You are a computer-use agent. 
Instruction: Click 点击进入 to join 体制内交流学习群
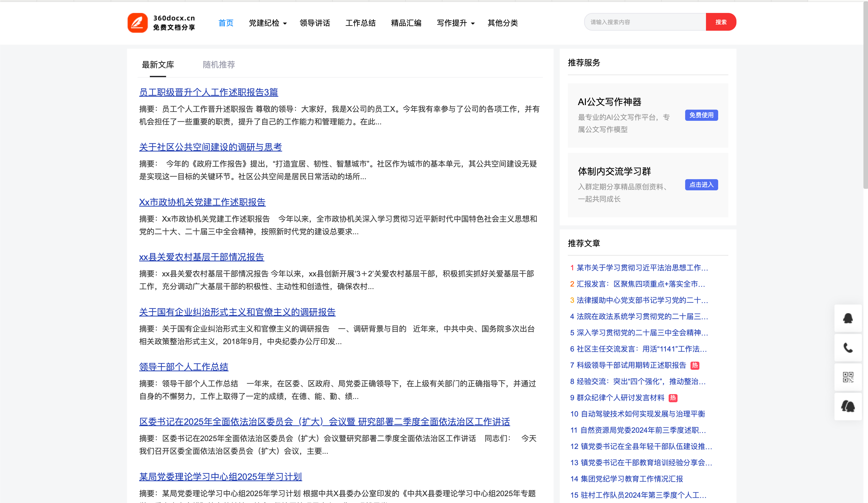pos(701,185)
